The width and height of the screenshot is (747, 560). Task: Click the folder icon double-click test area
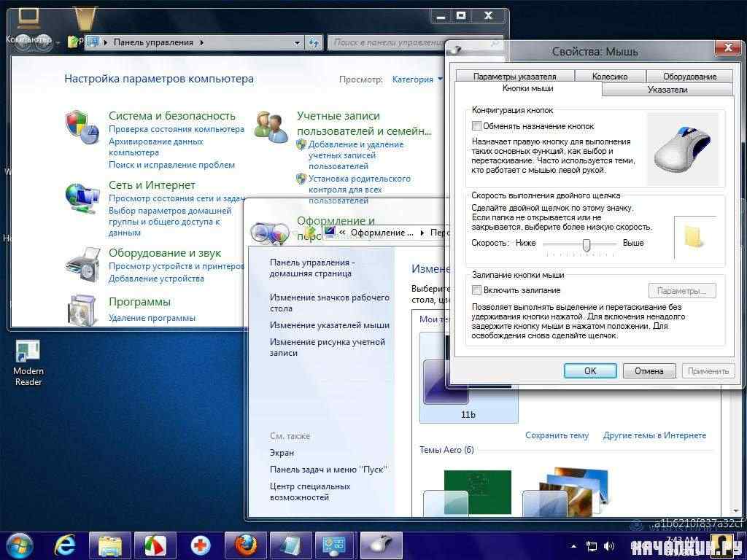[x=694, y=237]
